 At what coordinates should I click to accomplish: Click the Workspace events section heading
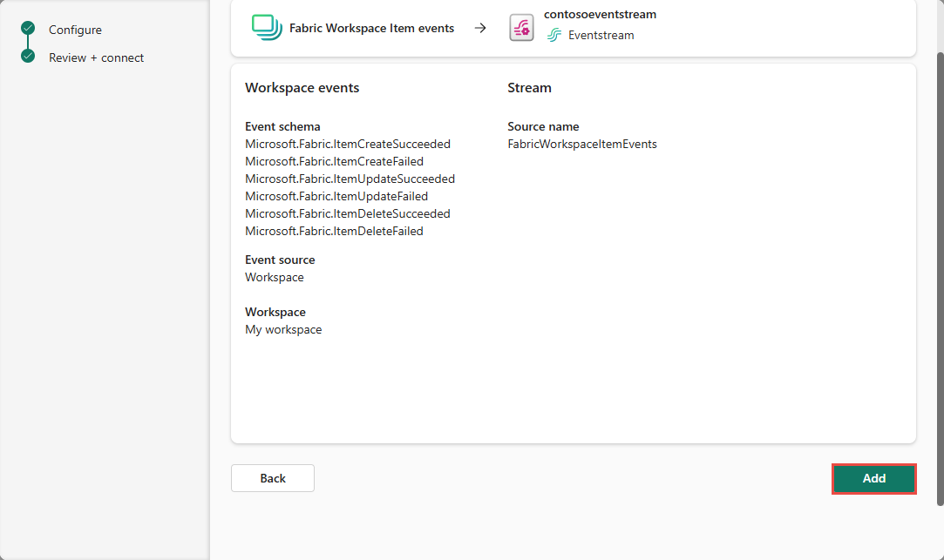302,88
